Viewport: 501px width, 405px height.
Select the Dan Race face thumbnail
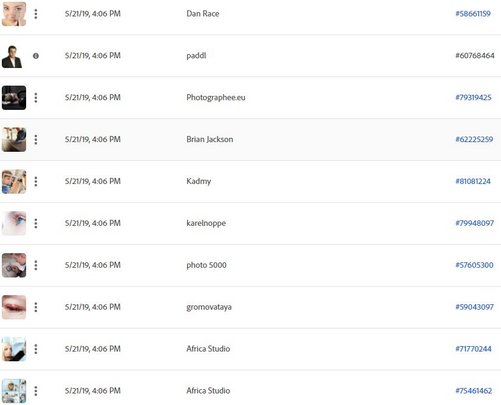[14, 14]
